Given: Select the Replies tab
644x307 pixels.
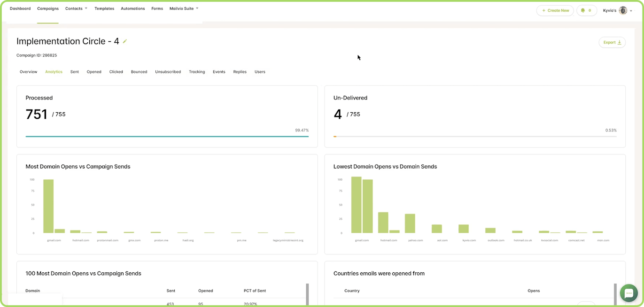Looking at the screenshot, I should [x=240, y=72].
